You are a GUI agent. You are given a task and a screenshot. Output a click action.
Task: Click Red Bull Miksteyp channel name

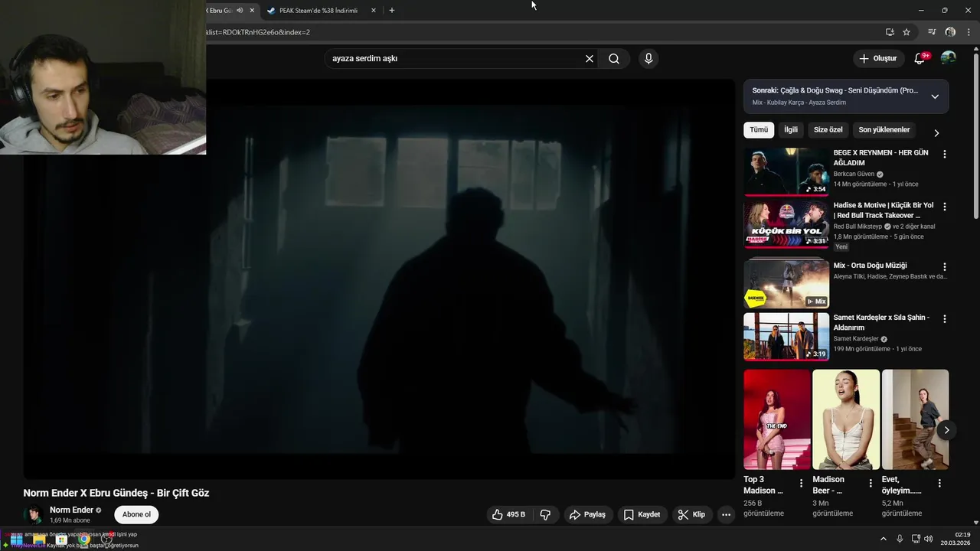tap(857, 227)
